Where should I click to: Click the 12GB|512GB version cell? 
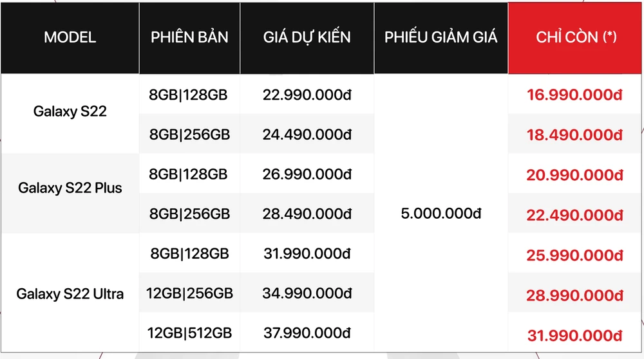190,333
